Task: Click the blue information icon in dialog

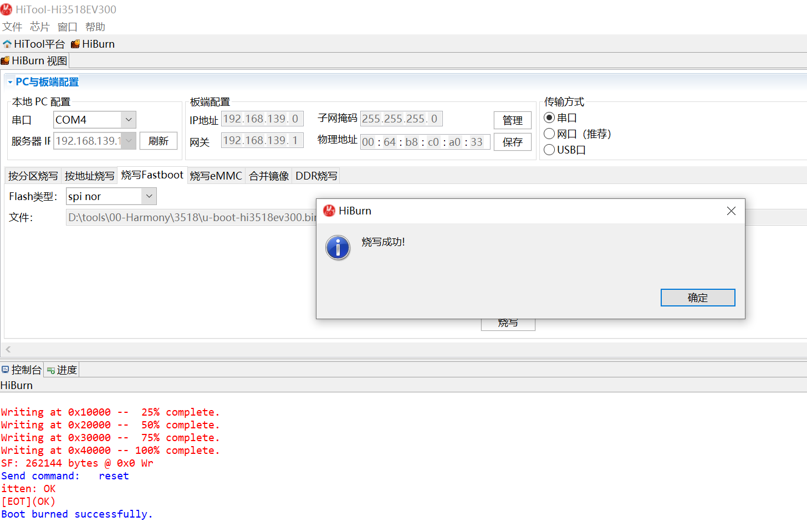Action: click(x=338, y=248)
